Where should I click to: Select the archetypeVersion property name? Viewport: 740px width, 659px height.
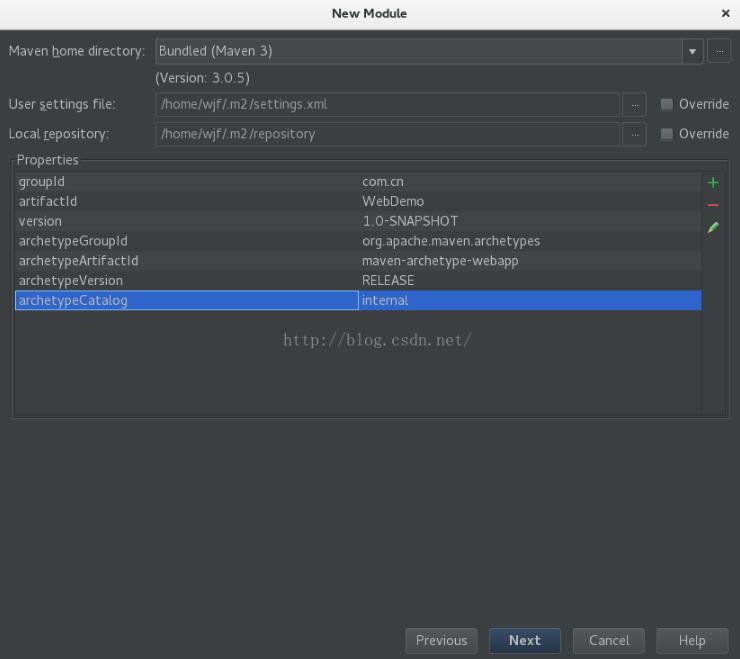click(71, 281)
